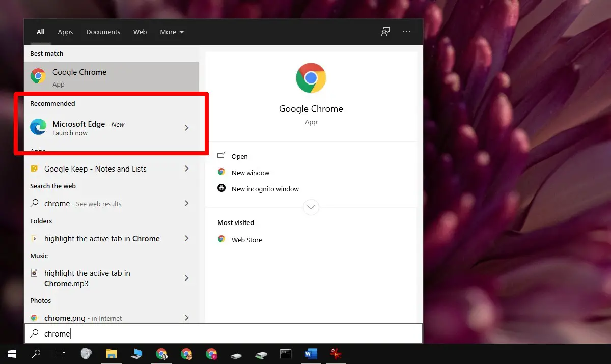Open the red flower icon on taskbar
611x364 pixels.
click(x=335, y=354)
